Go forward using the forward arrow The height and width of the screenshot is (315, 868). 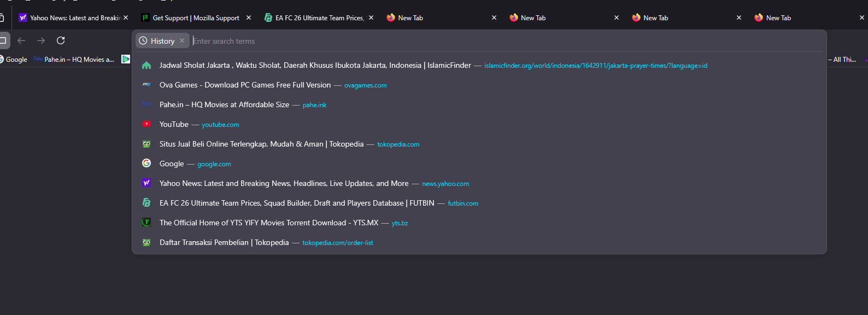pos(41,40)
